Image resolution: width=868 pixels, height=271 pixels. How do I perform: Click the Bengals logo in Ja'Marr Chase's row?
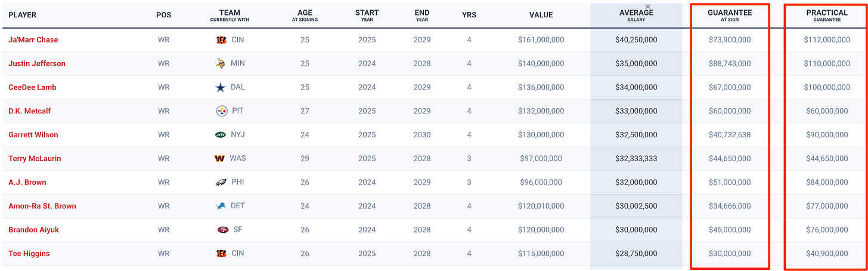coord(221,40)
